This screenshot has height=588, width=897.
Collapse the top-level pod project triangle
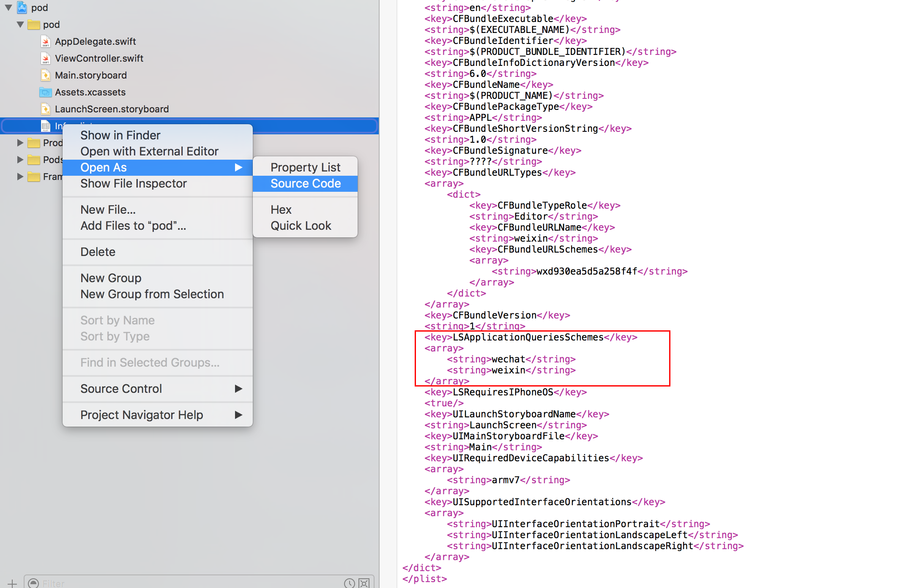click(8, 8)
